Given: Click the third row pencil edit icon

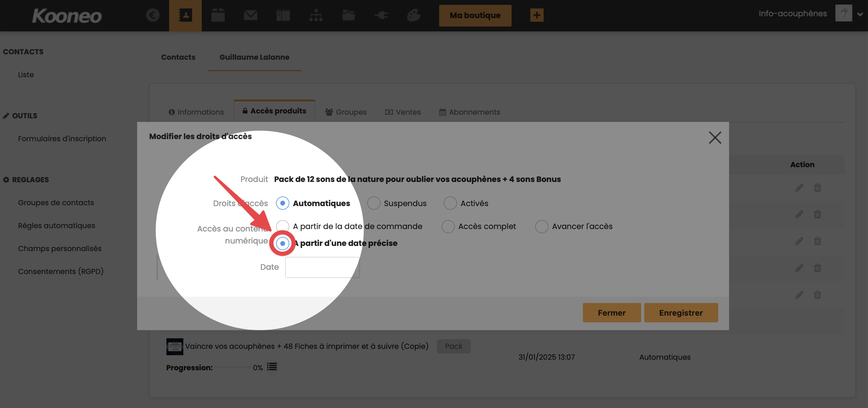Looking at the screenshot, I should [x=799, y=241].
